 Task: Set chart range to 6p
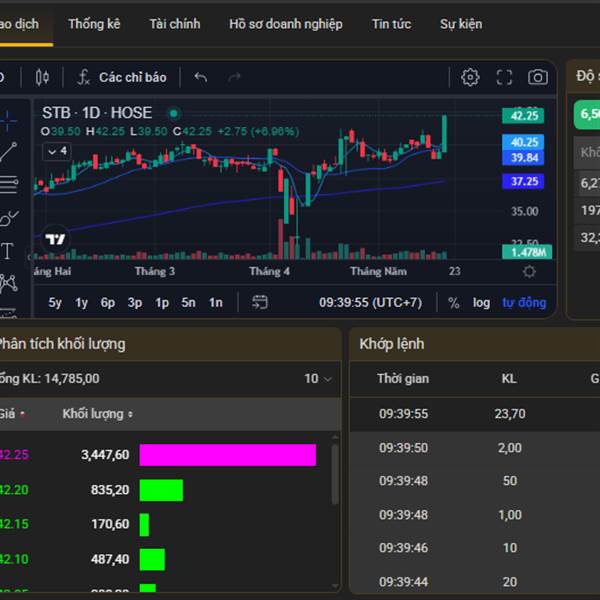[x=108, y=303]
